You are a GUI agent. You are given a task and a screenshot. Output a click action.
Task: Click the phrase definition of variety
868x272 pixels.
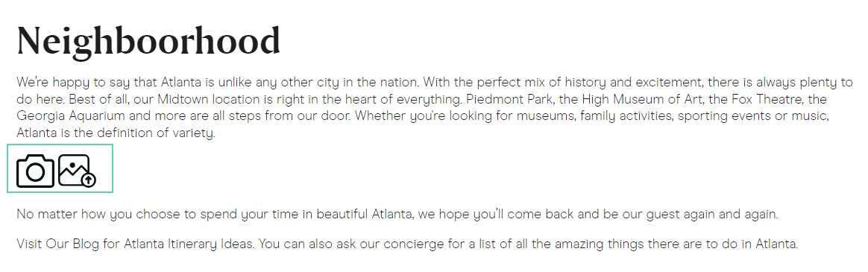156,133
